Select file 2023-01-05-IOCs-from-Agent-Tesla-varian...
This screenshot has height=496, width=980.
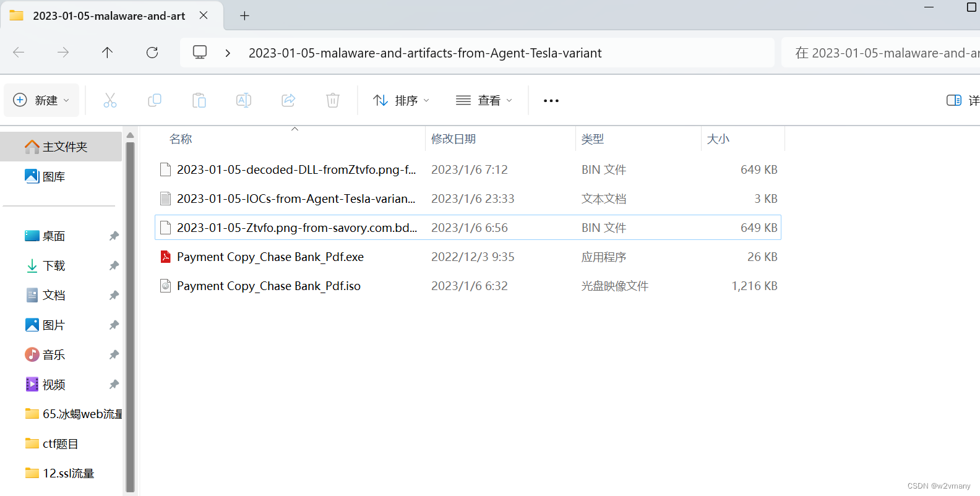[x=296, y=199]
